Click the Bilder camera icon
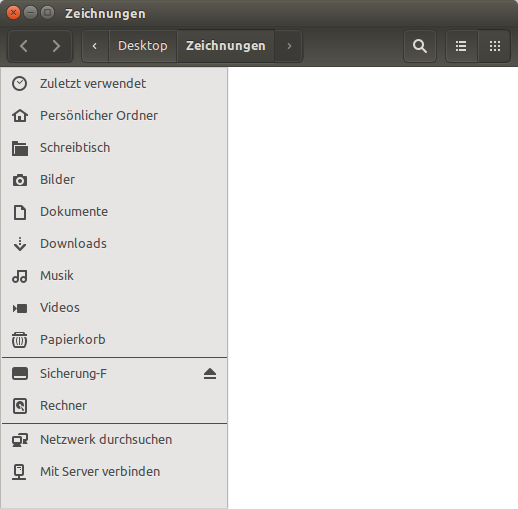This screenshot has width=518, height=509. click(20, 180)
